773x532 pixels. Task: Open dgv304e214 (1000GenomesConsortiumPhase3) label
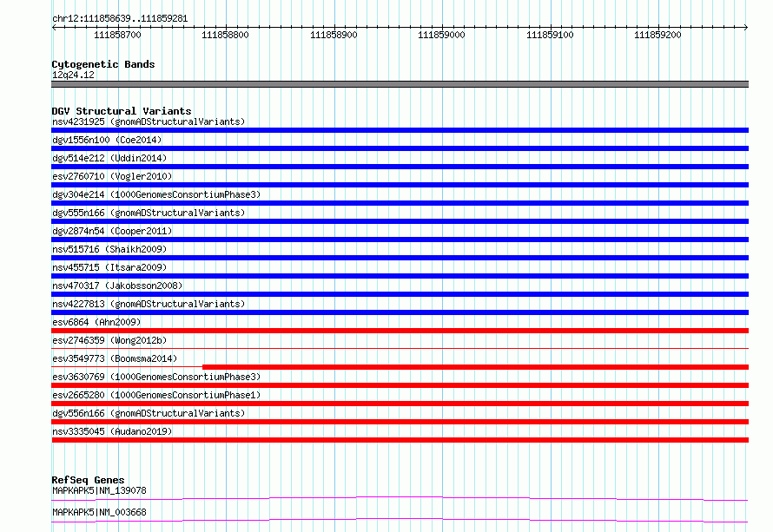156,194
